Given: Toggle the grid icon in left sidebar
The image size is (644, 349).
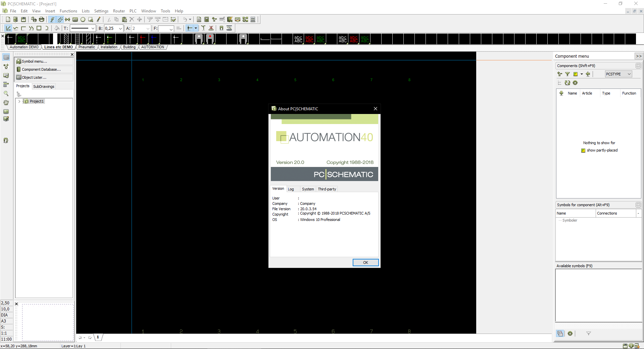Looking at the screenshot, I should pyautogui.click(x=6, y=57).
